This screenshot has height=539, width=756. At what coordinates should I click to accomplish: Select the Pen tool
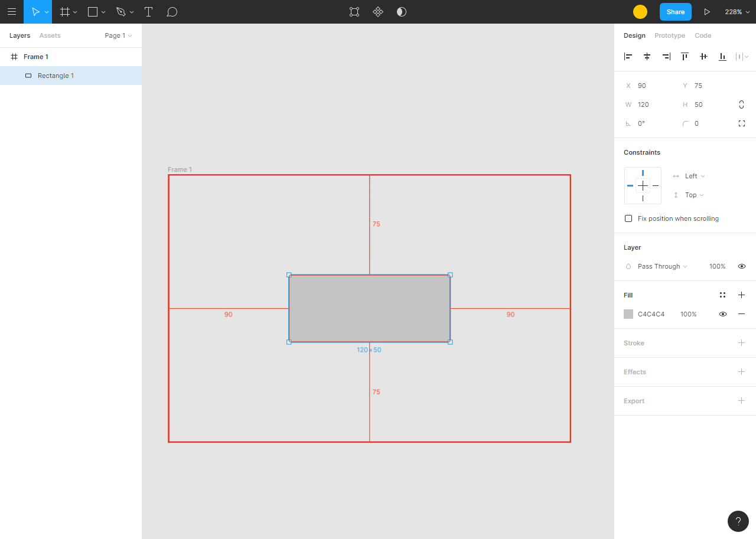[x=121, y=12]
